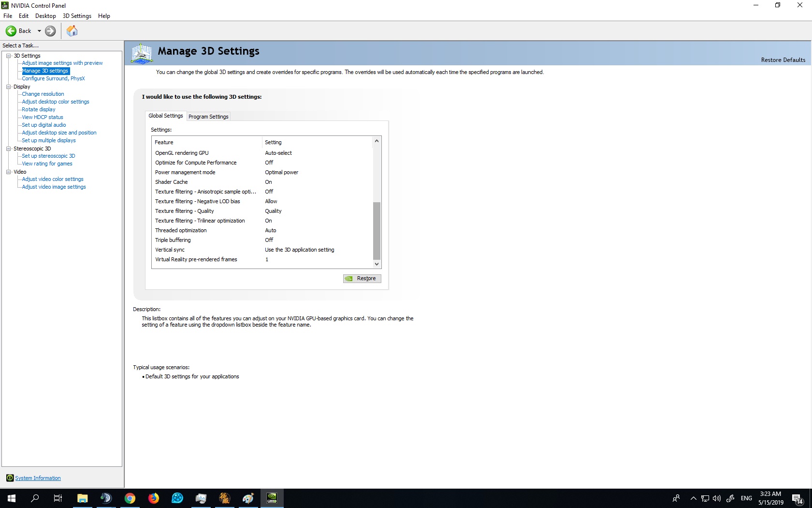Click the settings list scroll-down arrow

[x=377, y=264]
